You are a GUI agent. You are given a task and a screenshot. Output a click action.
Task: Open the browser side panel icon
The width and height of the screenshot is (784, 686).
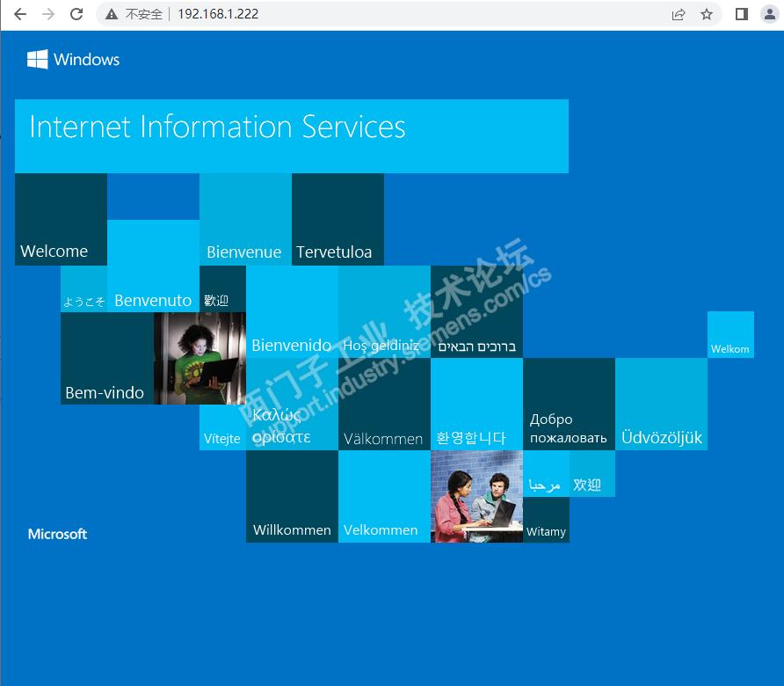click(742, 14)
